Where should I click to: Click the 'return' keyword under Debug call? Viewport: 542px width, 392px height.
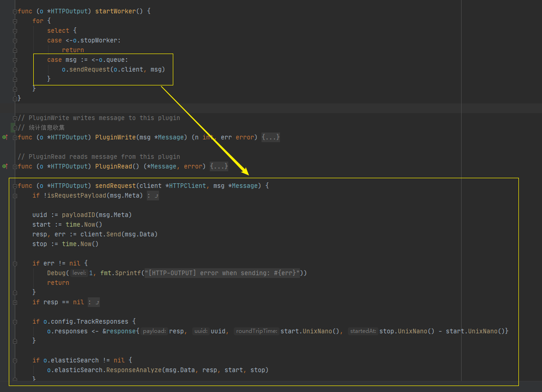point(58,283)
